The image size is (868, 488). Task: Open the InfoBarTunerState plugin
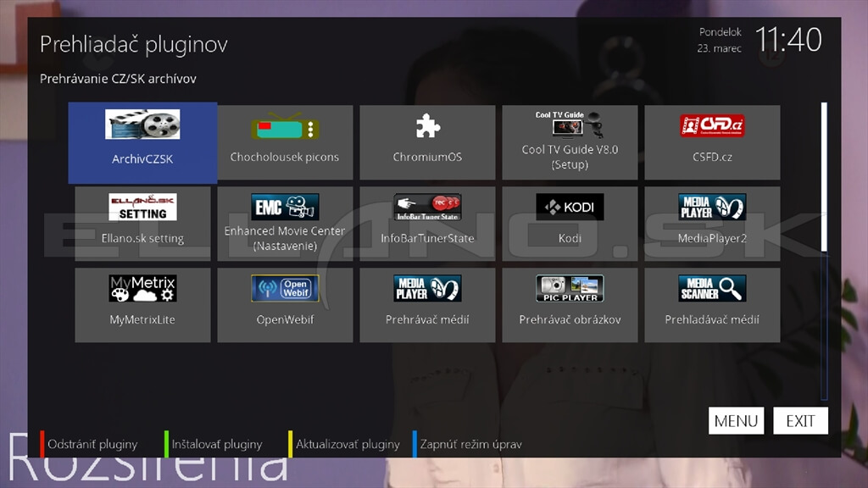point(427,222)
